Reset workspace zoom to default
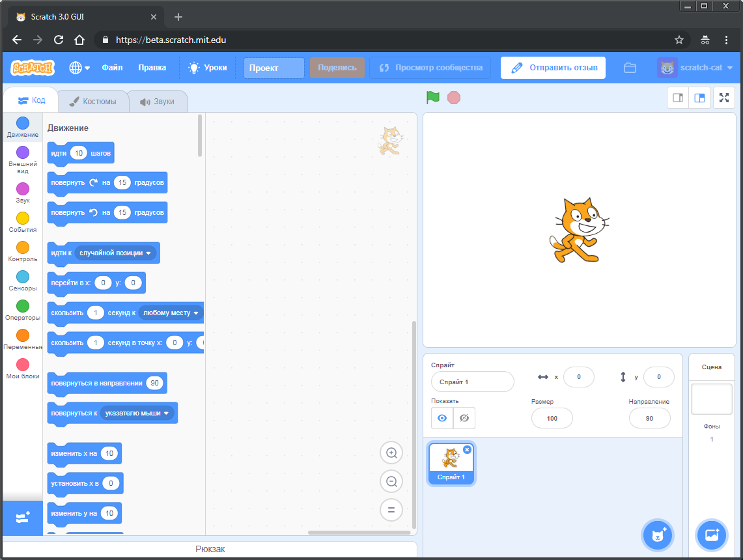 [391, 510]
